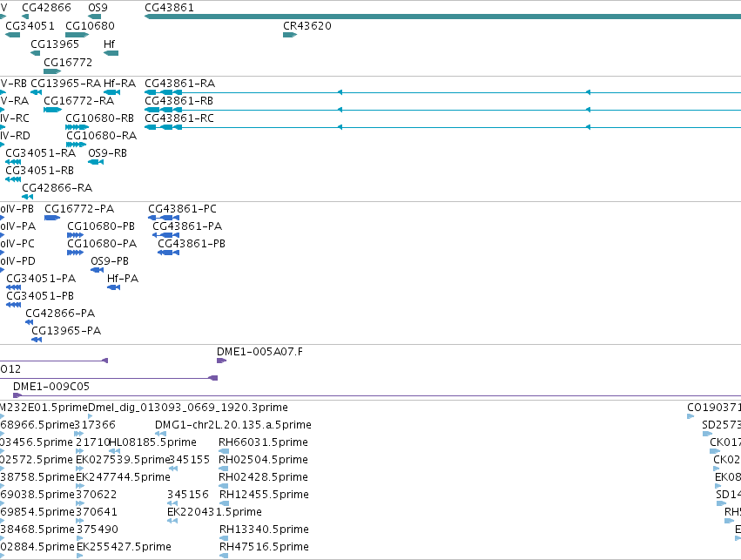Select the OS9-RB transcript label

pos(107,153)
